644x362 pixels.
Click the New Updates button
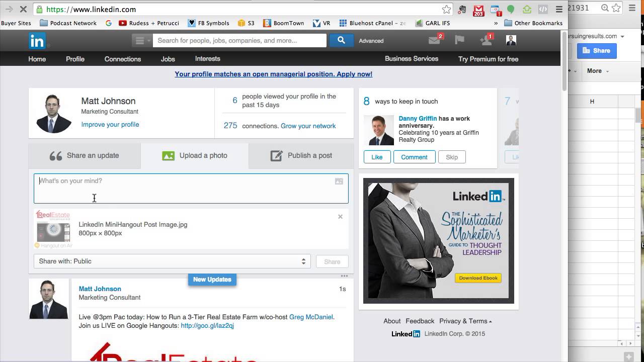212,280
